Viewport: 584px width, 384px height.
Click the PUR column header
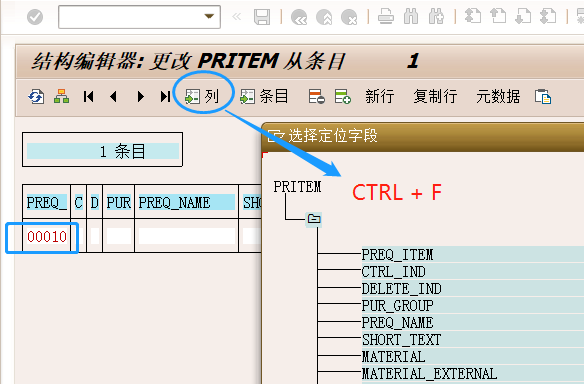click(119, 203)
